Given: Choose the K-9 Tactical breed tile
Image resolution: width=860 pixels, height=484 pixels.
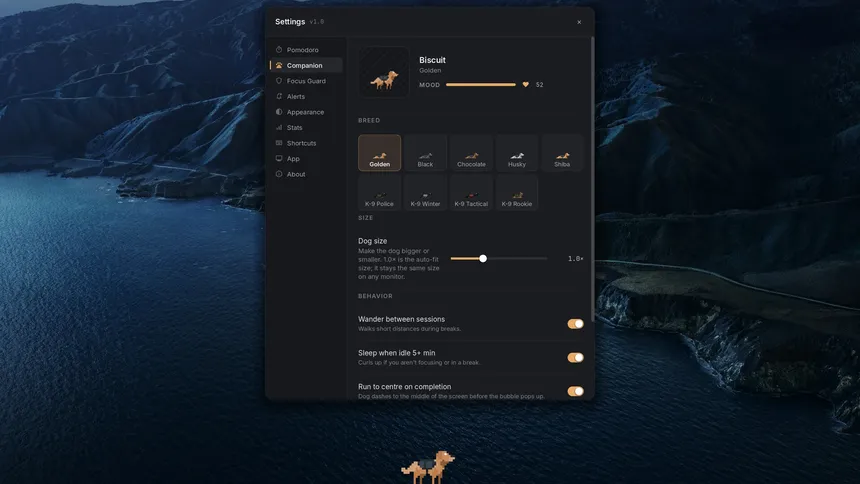Looking at the screenshot, I should [471, 193].
